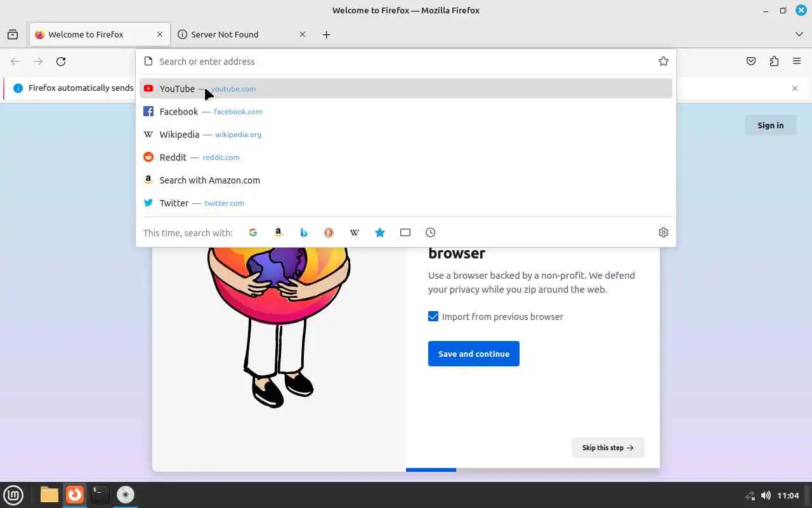Image resolution: width=812 pixels, height=508 pixels.
Task: Choose the YouTube suggestion
Action: (406, 88)
